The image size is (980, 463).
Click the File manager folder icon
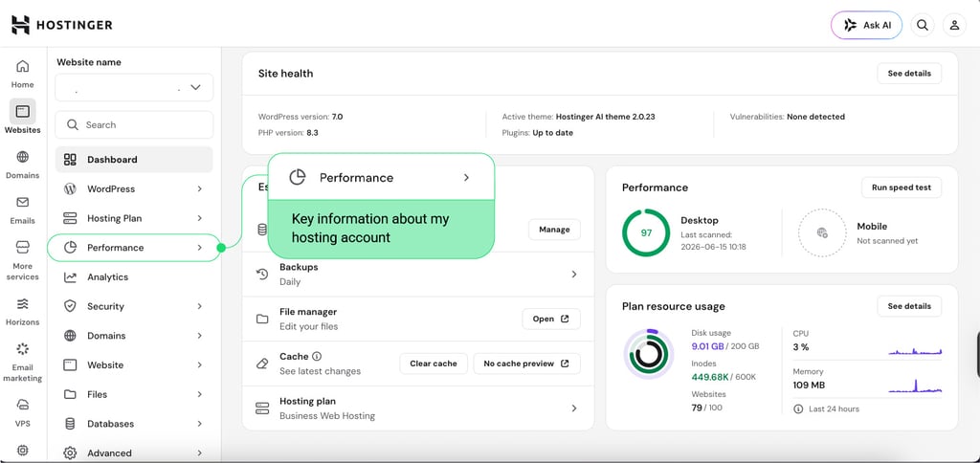262,320
